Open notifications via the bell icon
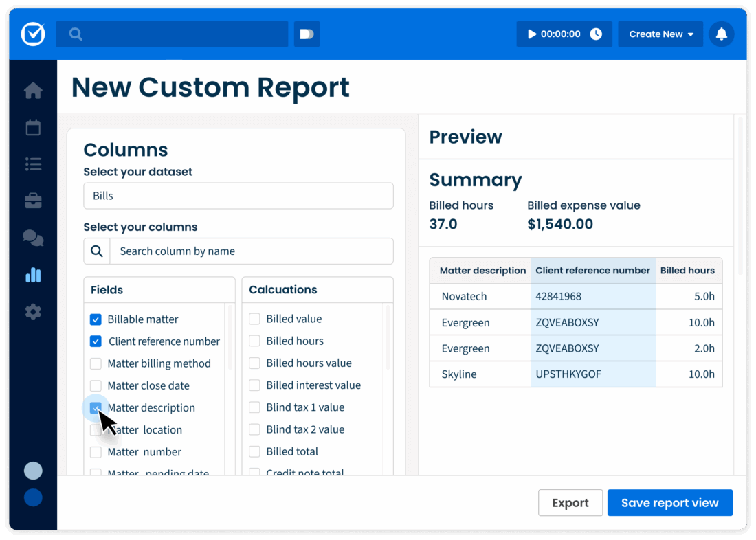756x540 pixels. (721, 33)
